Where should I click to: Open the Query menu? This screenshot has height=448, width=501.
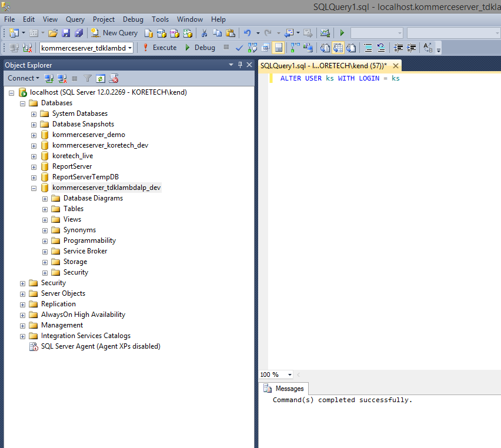point(75,19)
